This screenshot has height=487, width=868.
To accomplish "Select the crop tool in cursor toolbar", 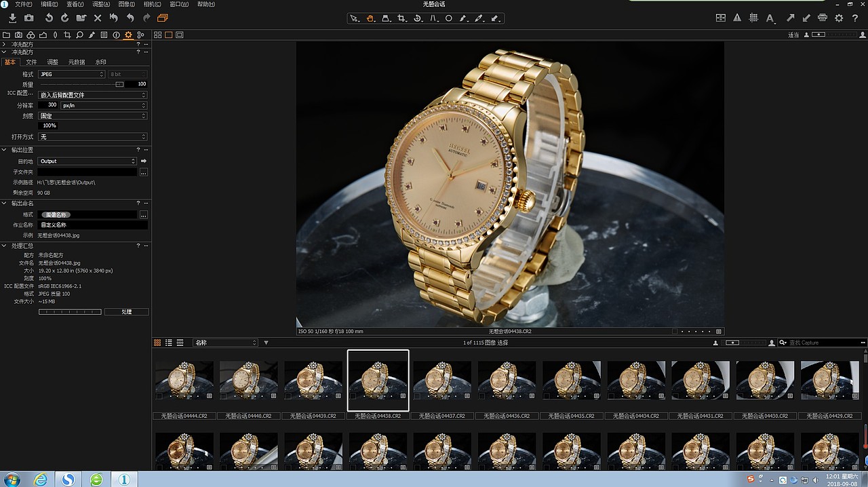I will tap(401, 18).
